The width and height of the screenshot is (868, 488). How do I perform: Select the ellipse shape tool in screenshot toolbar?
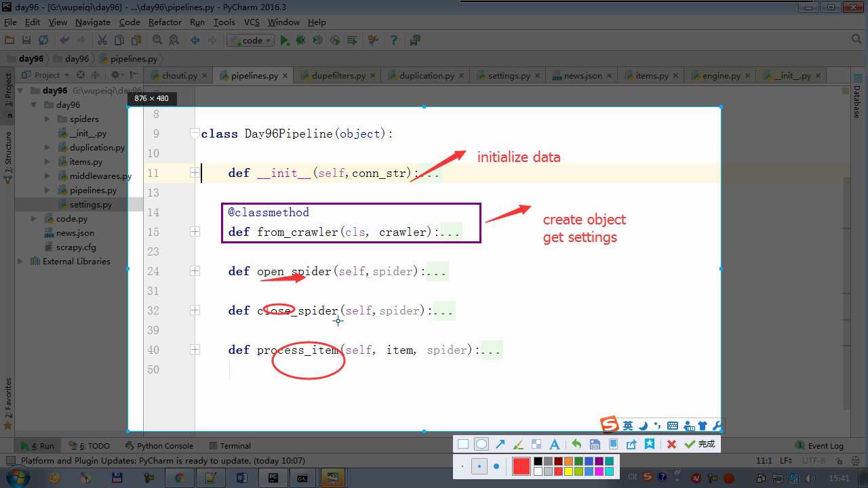[x=481, y=445]
